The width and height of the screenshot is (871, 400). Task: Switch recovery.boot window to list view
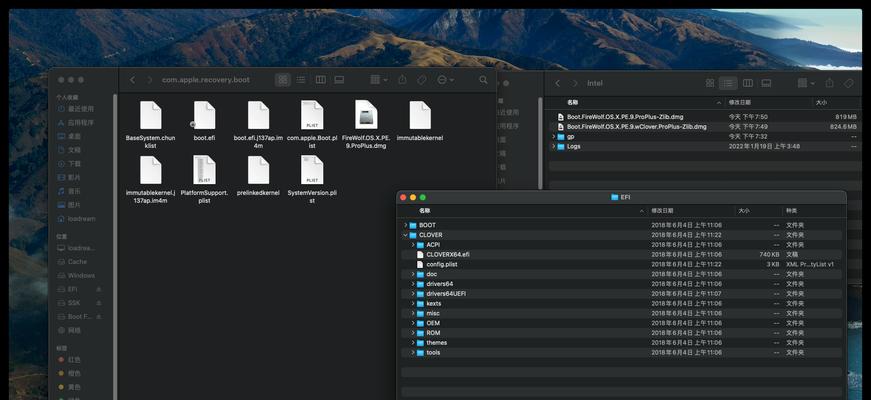(301, 80)
